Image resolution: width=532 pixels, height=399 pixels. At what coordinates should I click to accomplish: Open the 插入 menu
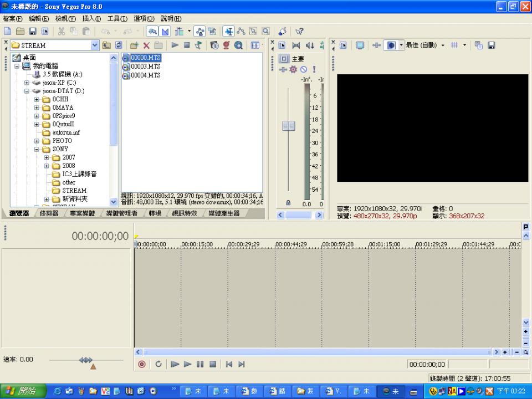[91, 19]
